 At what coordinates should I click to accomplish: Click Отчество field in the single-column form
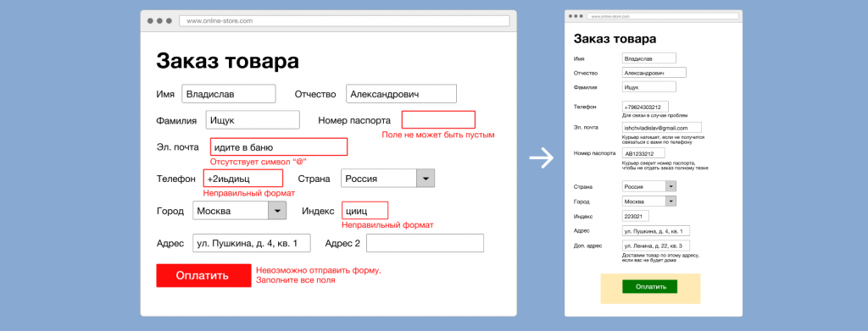coord(654,73)
